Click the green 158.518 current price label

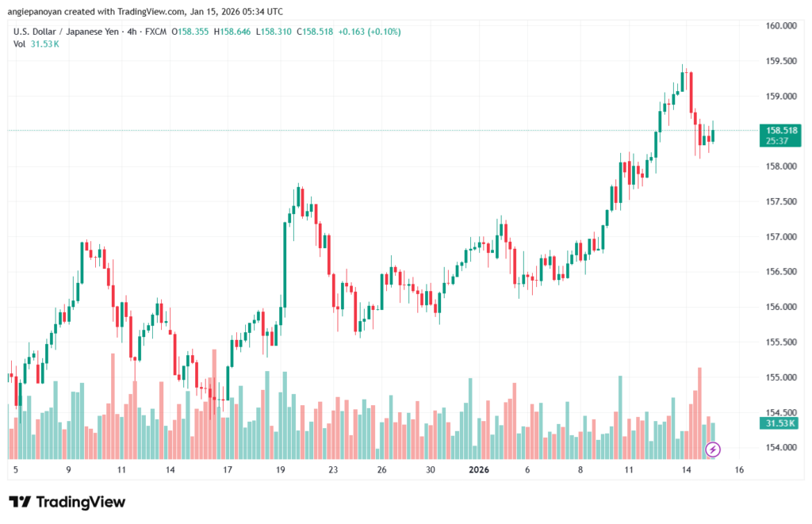pos(778,129)
